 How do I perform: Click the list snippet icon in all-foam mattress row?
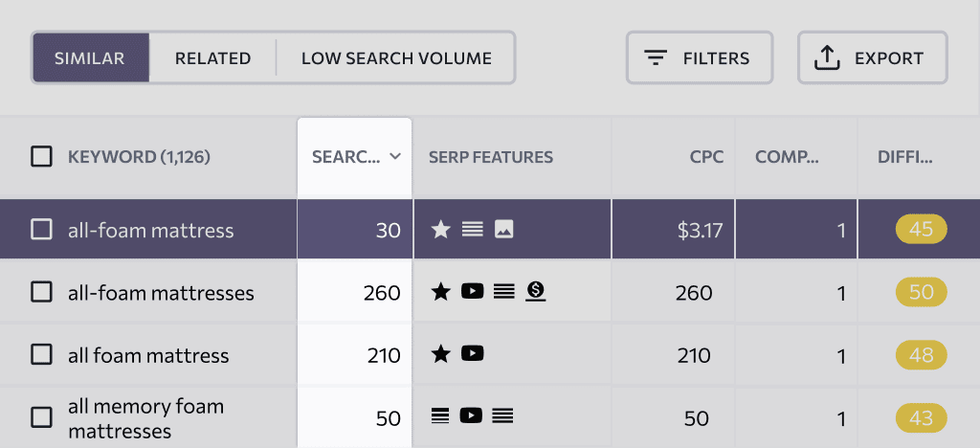[473, 230]
